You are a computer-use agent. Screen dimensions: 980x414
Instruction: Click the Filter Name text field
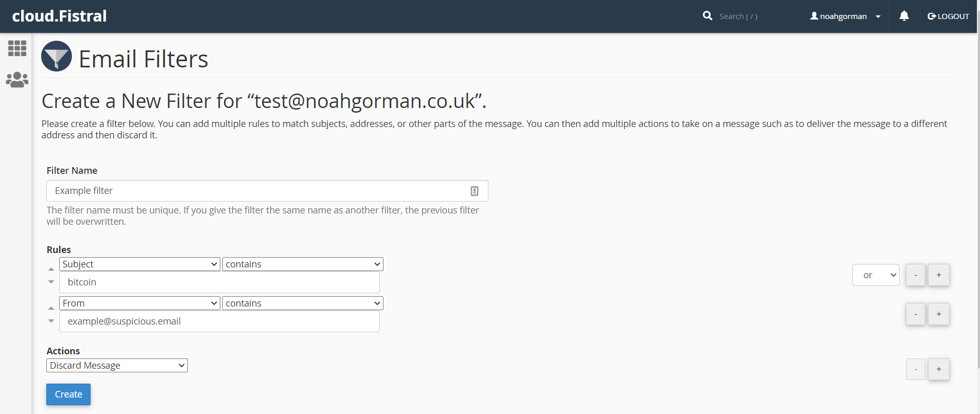click(x=257, y=191)
